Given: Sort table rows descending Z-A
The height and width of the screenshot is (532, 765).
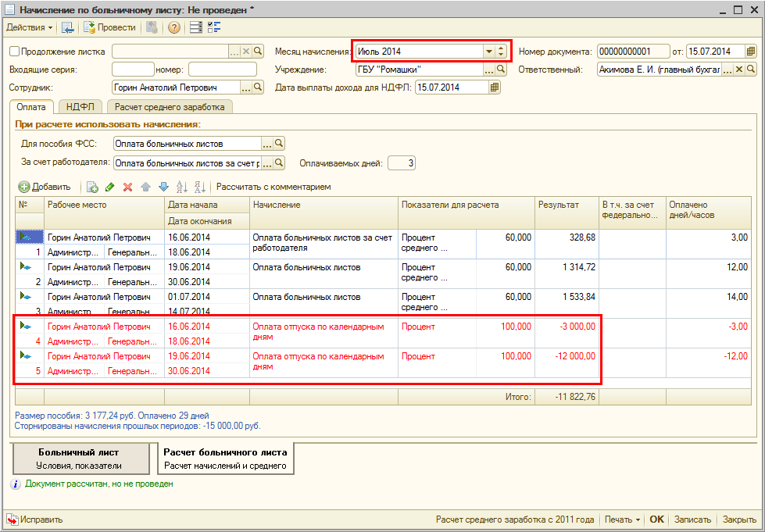Looking at the screenshot, I should tap(199, 187).
